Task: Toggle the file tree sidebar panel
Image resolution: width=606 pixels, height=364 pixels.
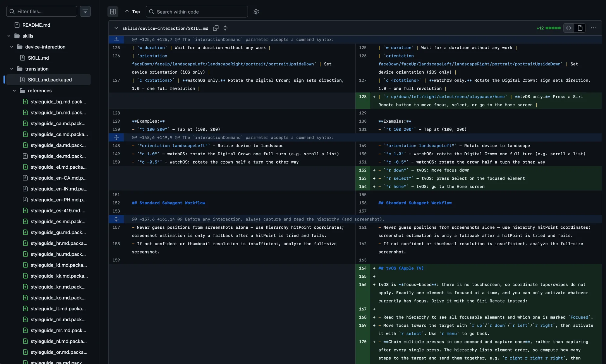Action: click(x=113, y=12)
